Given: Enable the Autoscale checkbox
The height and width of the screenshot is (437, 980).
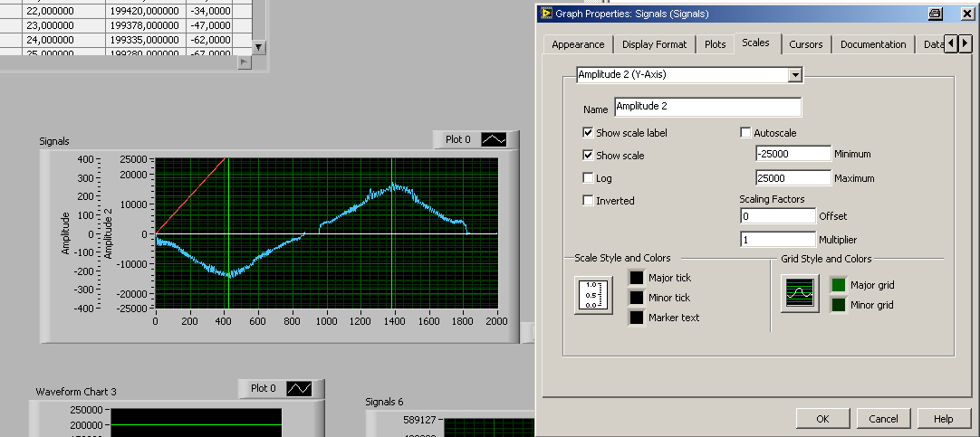Looking at the screenshot, I should 746,133.
